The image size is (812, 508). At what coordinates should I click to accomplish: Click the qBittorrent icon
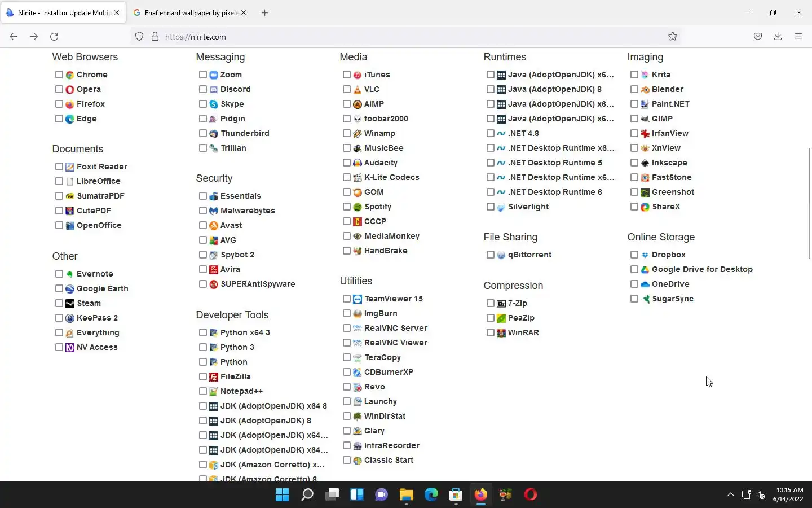tap(501, 255)
